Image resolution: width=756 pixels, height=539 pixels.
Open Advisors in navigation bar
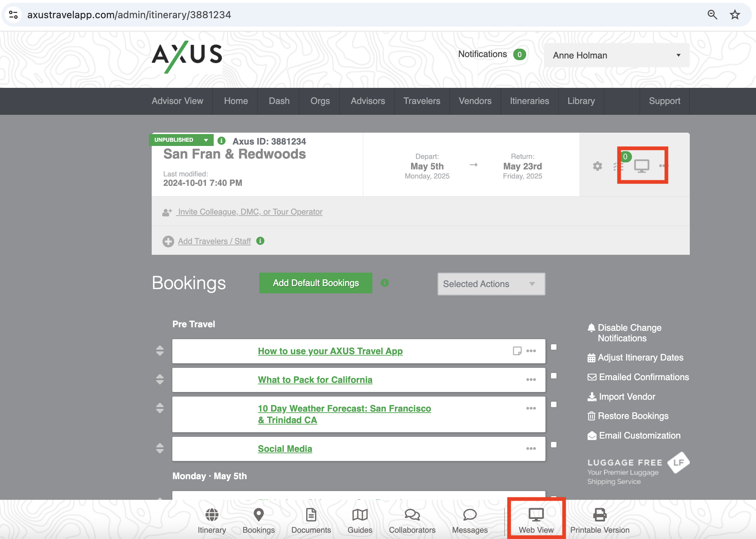click(x=368, y=101)
